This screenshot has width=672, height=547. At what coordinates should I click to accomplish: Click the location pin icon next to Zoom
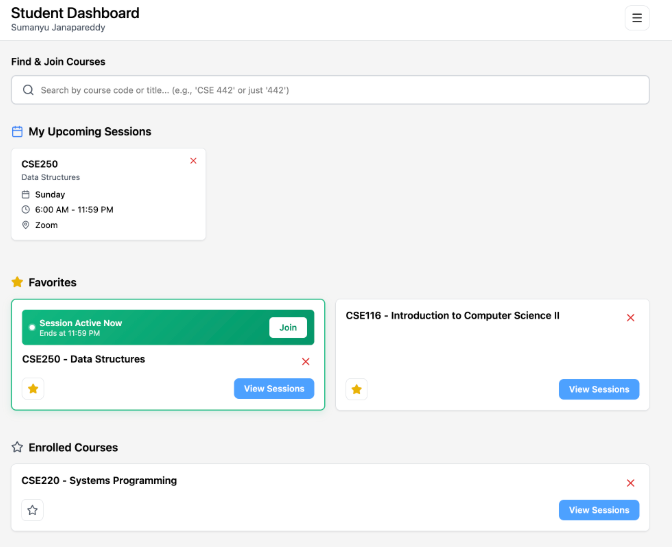26,225
